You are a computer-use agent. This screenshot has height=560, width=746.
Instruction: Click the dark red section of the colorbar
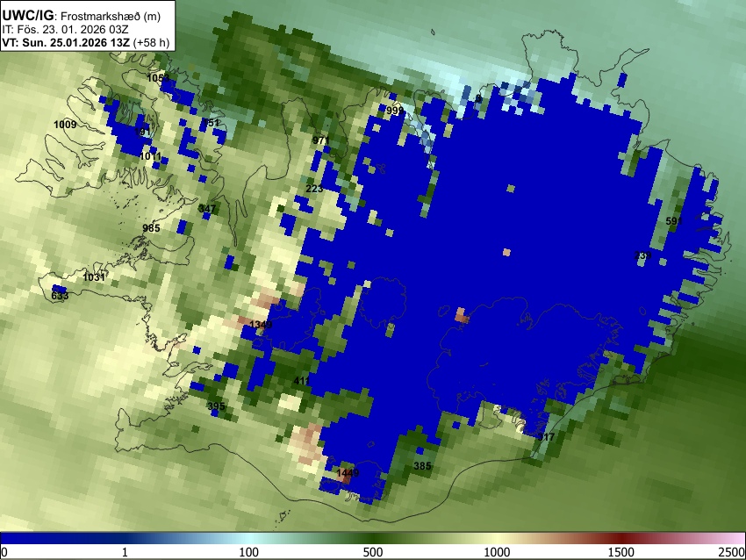coord(620,538)
